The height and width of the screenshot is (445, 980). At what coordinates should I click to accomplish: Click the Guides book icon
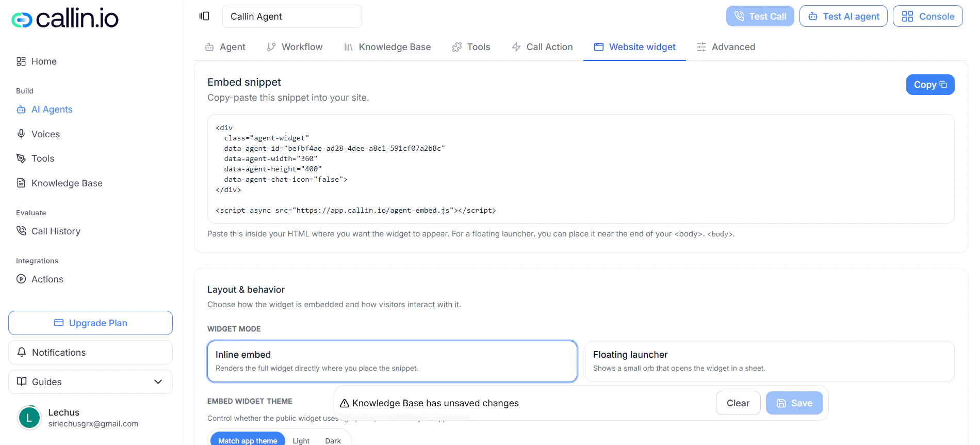pyautogui.click(x=22, y=382)
